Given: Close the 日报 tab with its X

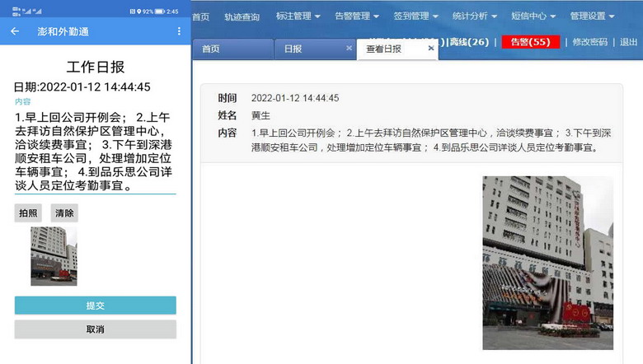Looking at the screenshot, I should click(349, 49).
